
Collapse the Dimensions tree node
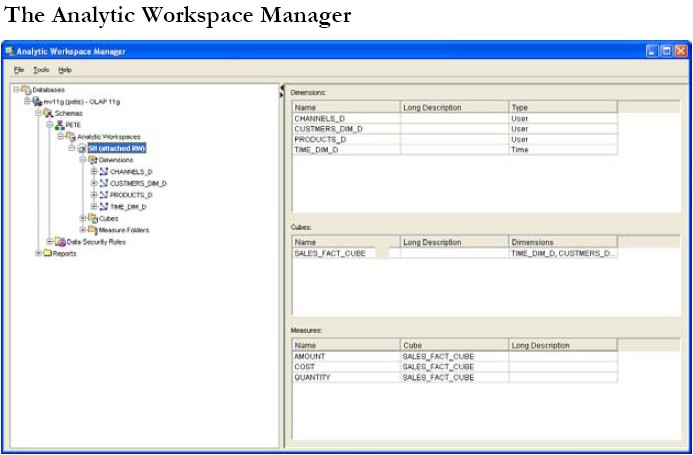point(83,160)
